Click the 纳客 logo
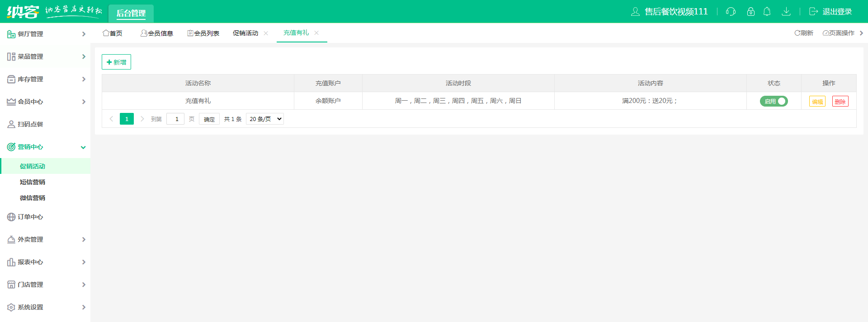Viewport: 868px width, 322px height. (x=23, y=12)
